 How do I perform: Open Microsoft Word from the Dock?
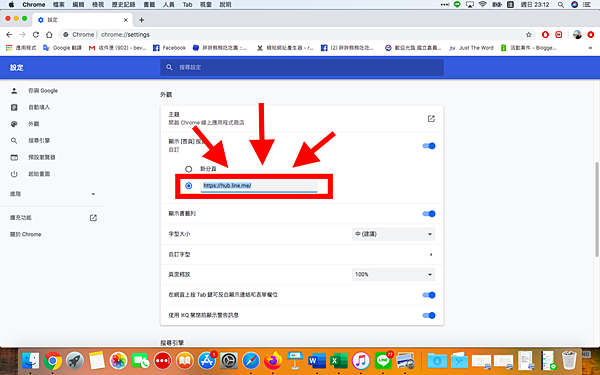(317, 360)
